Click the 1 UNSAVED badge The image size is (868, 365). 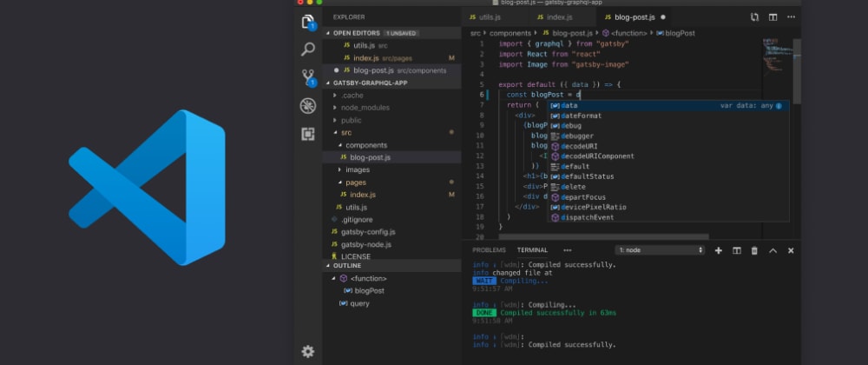pyautogui.click(x=403, y=33)
